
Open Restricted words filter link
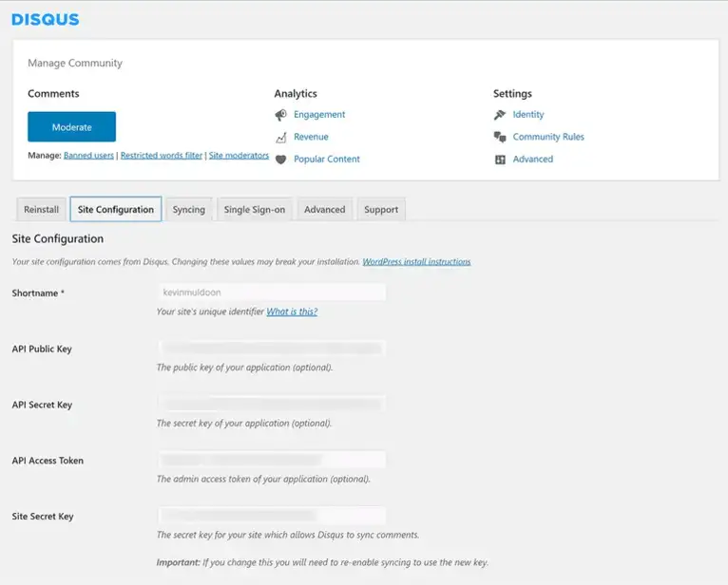[x=162, y=156]
